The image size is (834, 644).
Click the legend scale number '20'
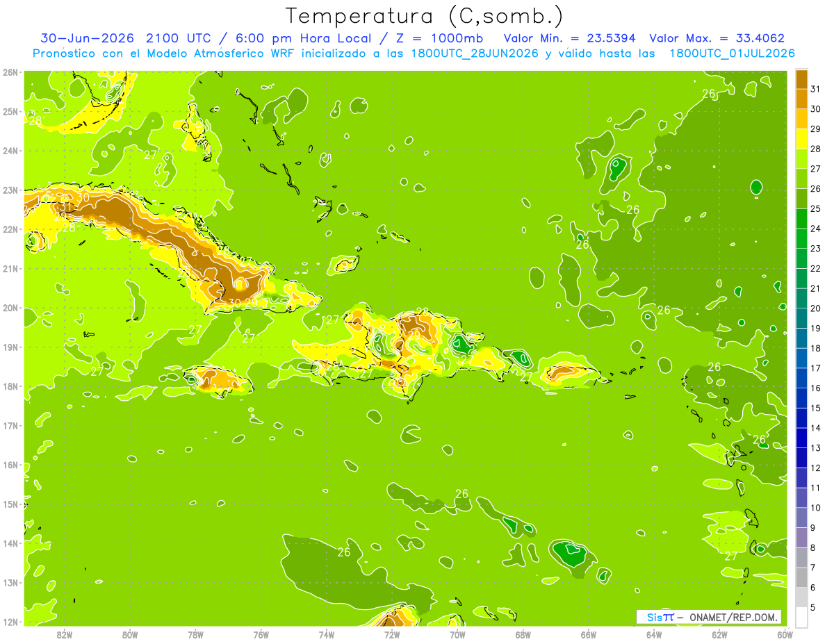click(x=816, y=308)
